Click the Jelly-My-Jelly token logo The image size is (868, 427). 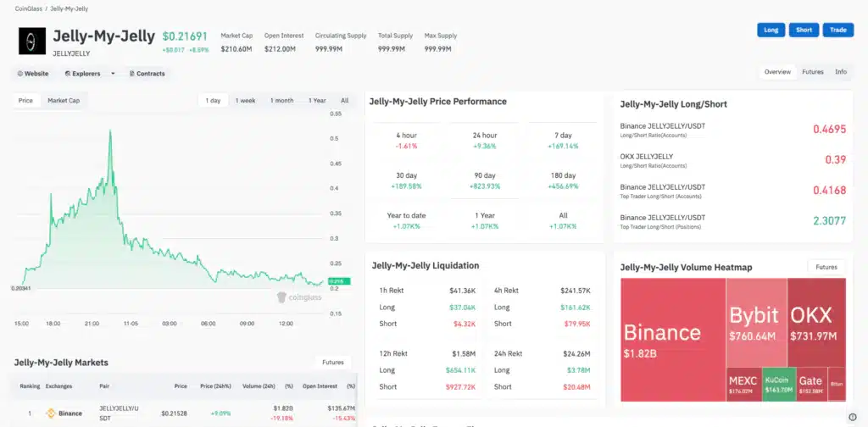click(32, 41)
